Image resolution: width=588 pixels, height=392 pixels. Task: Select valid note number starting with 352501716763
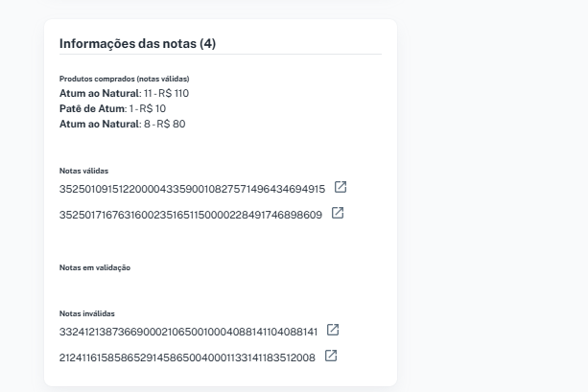[x=190, y=214]
